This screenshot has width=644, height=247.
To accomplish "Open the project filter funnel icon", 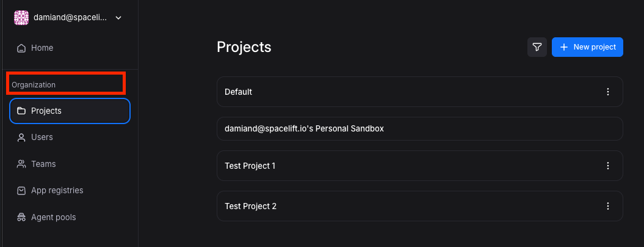I will point(537,47).
